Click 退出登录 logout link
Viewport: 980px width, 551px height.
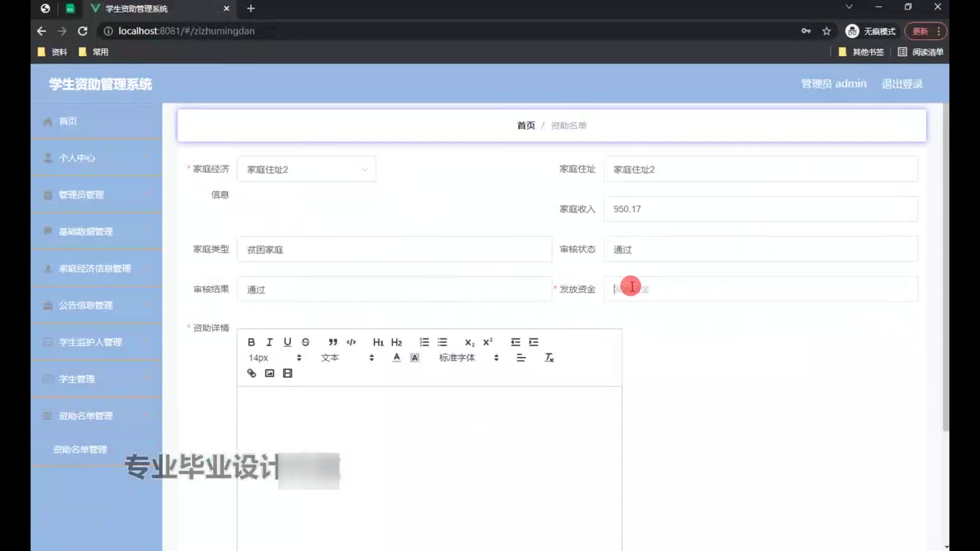[x=902, y=84]
